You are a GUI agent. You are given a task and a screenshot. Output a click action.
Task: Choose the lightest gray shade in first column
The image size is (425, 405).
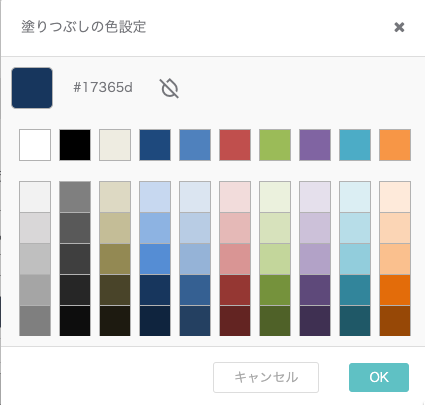(35, 197)
